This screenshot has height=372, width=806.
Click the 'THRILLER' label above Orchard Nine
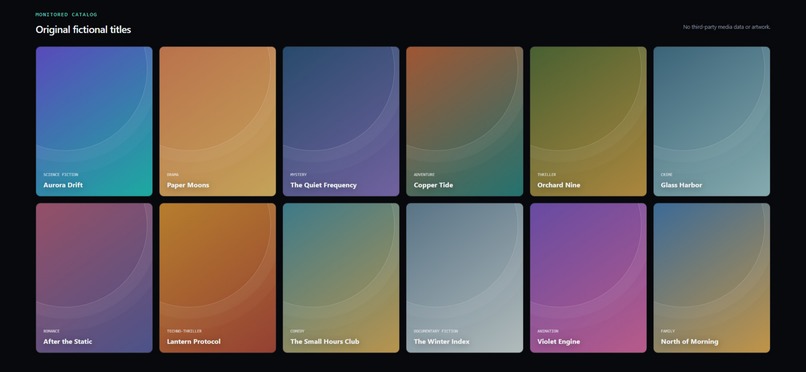[547, 175]
